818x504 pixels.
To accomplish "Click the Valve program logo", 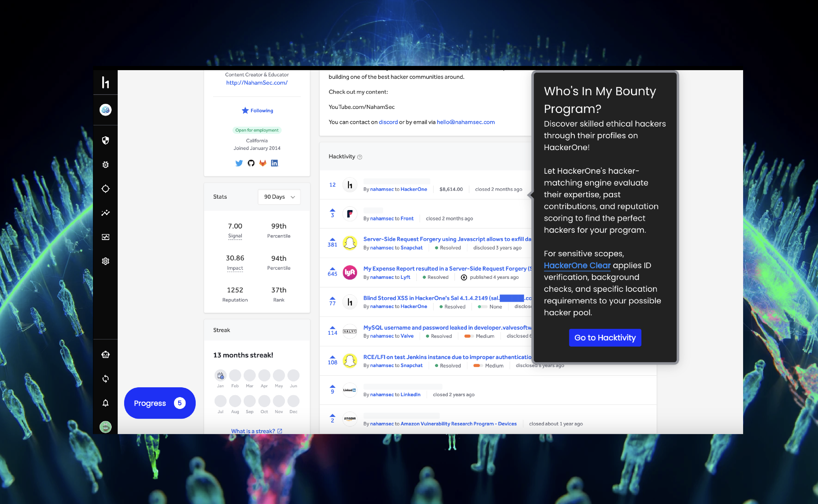I will tap(350, 331).
